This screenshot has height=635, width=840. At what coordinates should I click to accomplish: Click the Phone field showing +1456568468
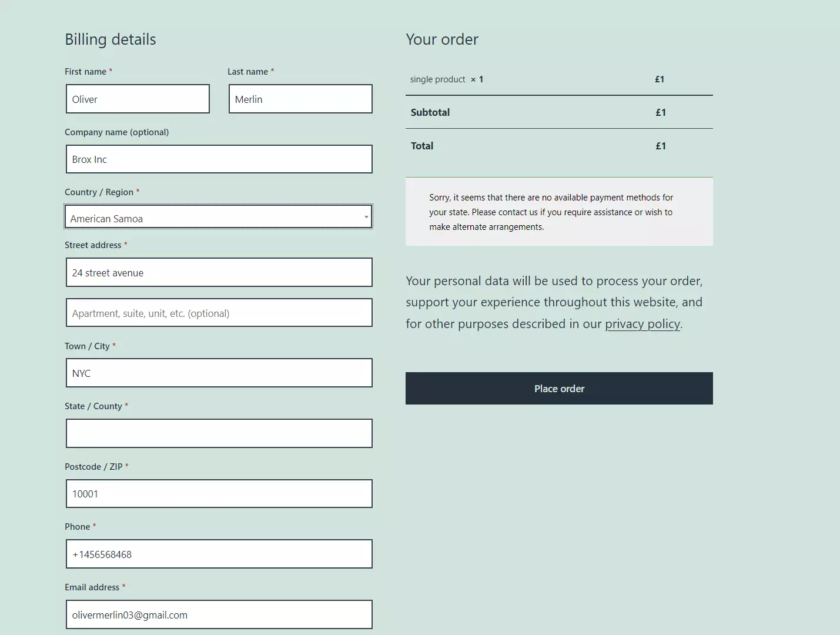pos(219,554)
